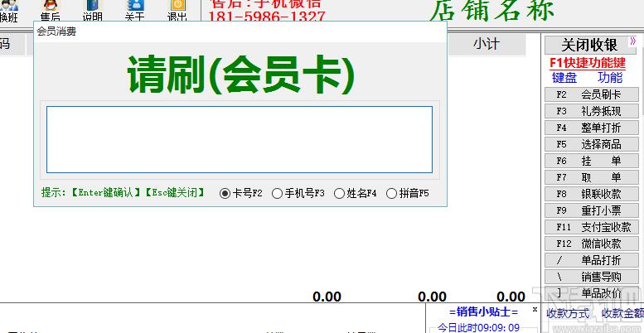This screenshot has height=333, width=644.
Task: Click the F7 取单 button
Action: (x=592, y=177)
